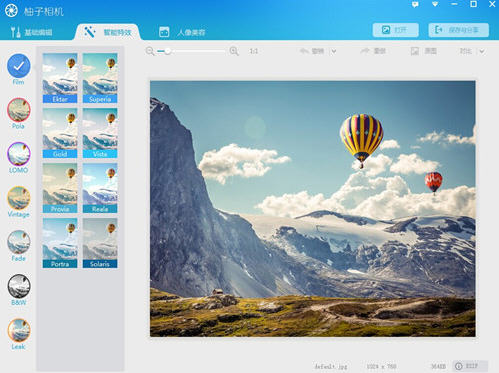This screenshot has height=373, width=499.
Task: Toggle the checked Film category
Action: (x=19, y=66)
